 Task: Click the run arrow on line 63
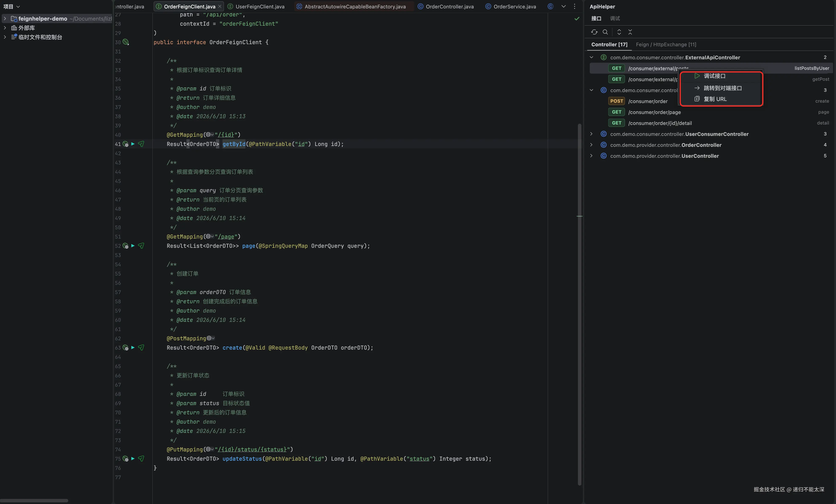[133, 347]
